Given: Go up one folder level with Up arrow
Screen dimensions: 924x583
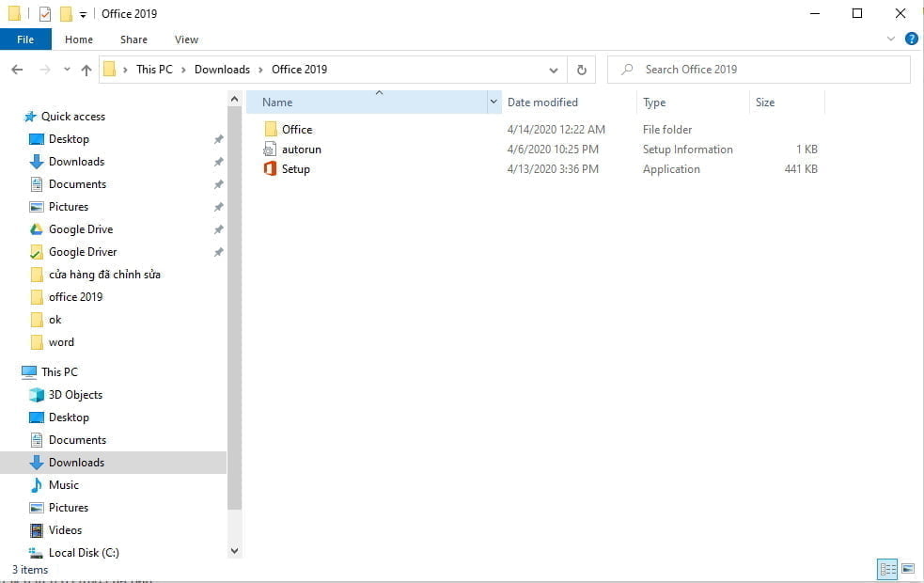Looking at the screenshot, I should (86, 70).
